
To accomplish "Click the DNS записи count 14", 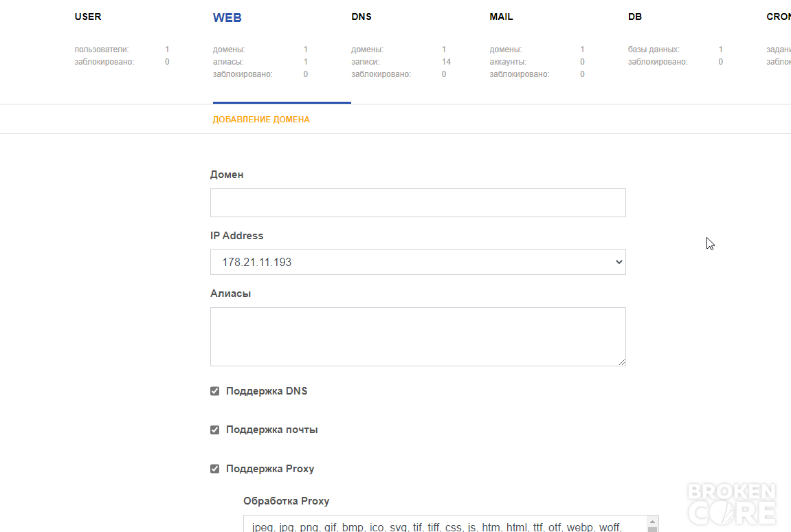I will point(446,62).
